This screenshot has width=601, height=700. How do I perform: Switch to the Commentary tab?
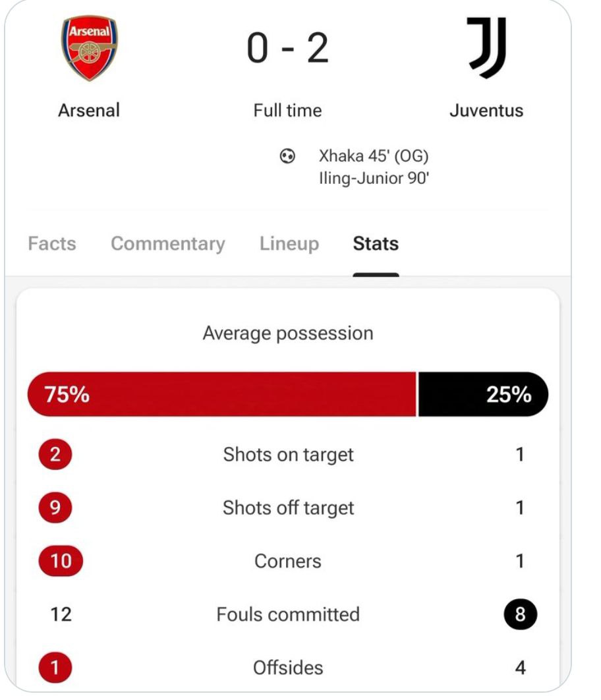tap(167, 244)
